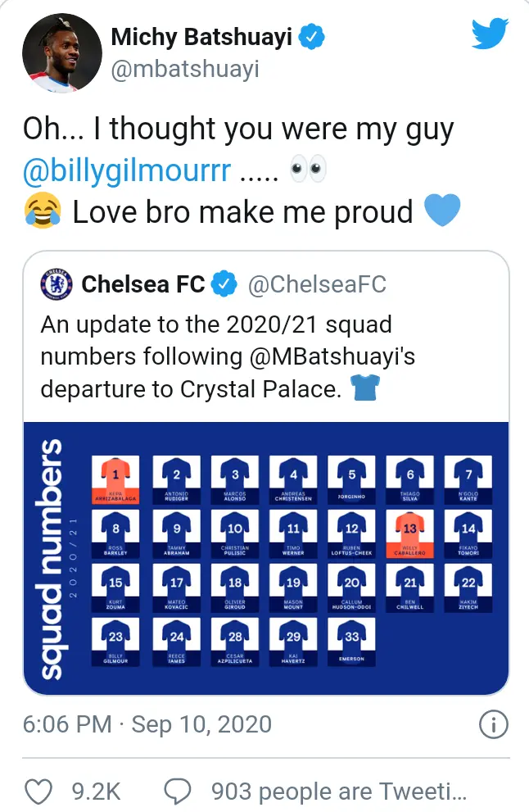Open Michy Batshuayi's profile picture
Image resolution: width=529 pixels, height=812 pixels.
[58, 51]
